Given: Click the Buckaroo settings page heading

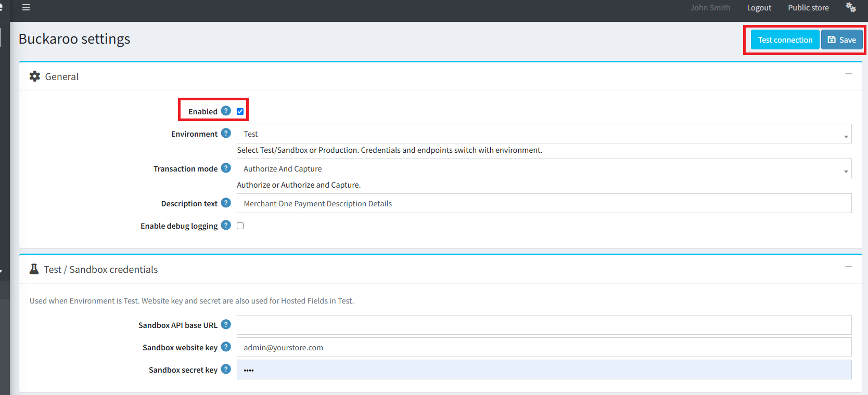Looking at the screenshot, I should (x=74, y=39).
